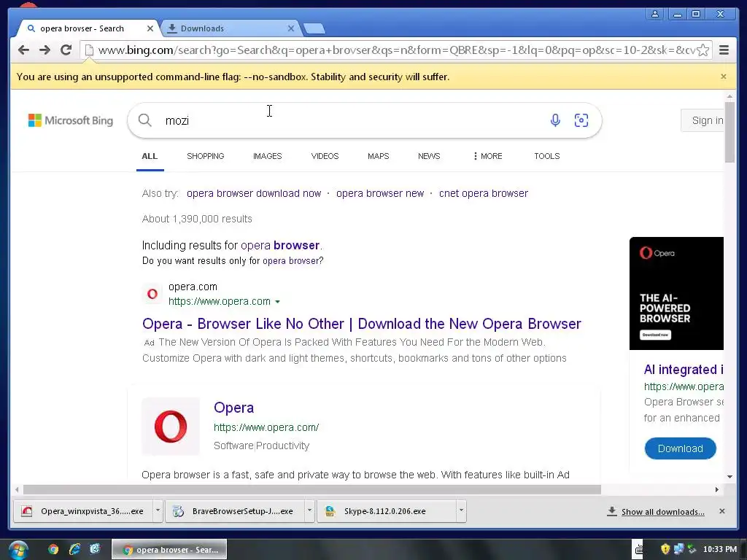
Task: Close the 'opera brovser - Search' tab
Action: coord(150,28)
